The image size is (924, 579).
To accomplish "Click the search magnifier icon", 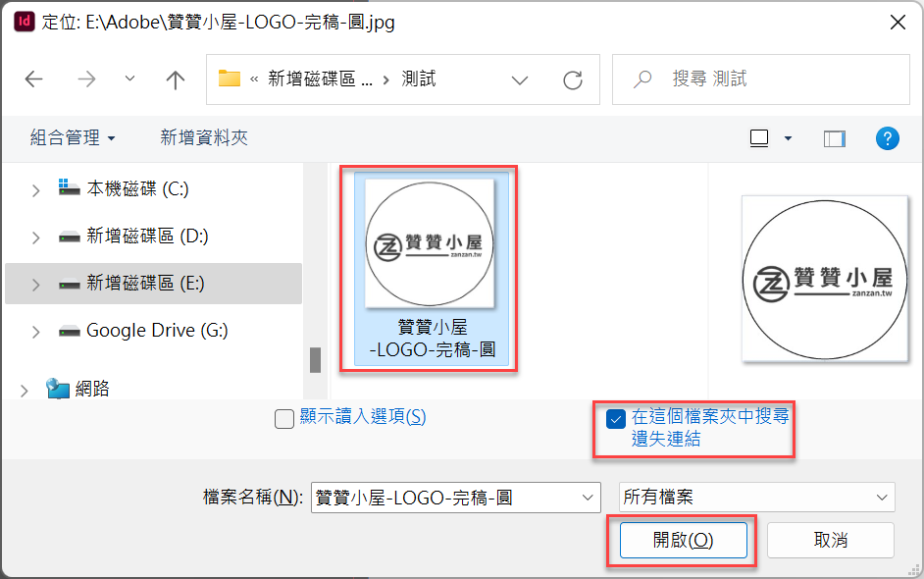I will (x=642, y=79).
